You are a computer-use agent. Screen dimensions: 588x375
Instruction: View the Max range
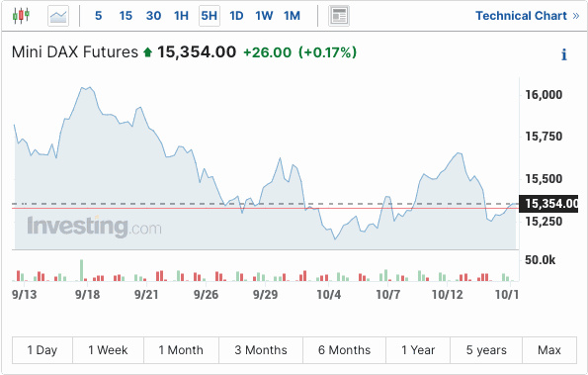pos(549,350)
